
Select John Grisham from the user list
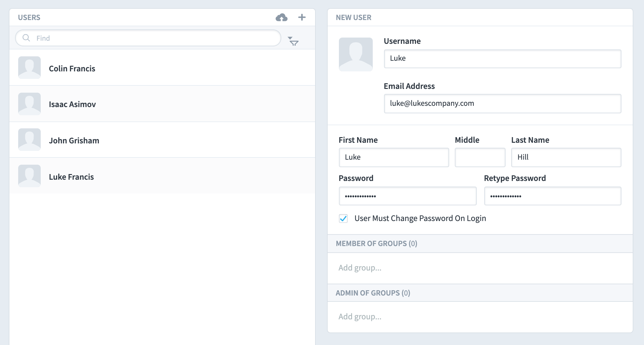[74, 140]
